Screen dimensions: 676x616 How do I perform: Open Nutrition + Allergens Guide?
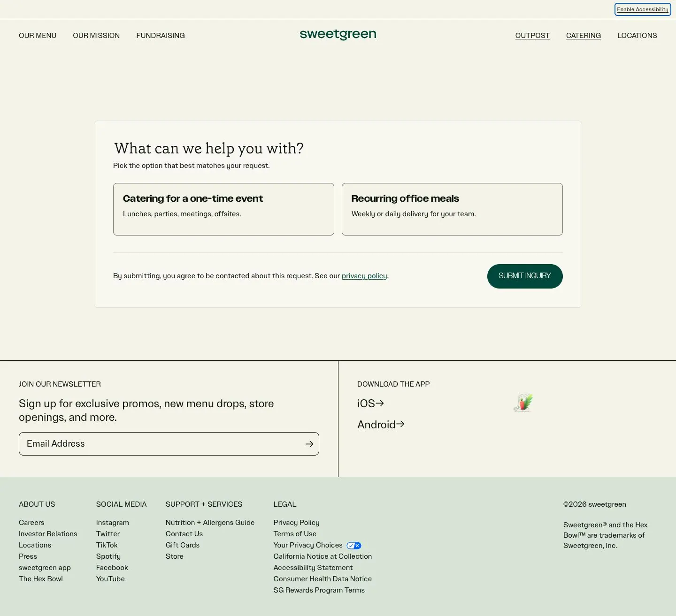210,523
